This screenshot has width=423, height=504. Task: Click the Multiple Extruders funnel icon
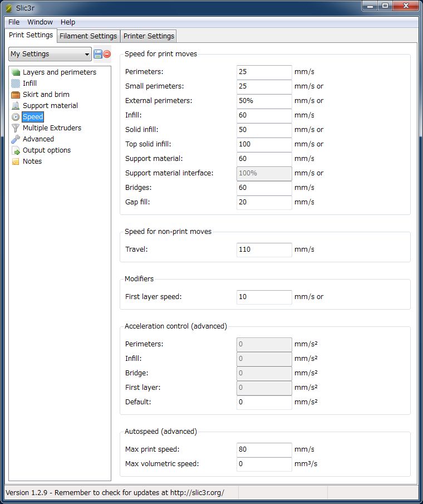click(16, 128)
